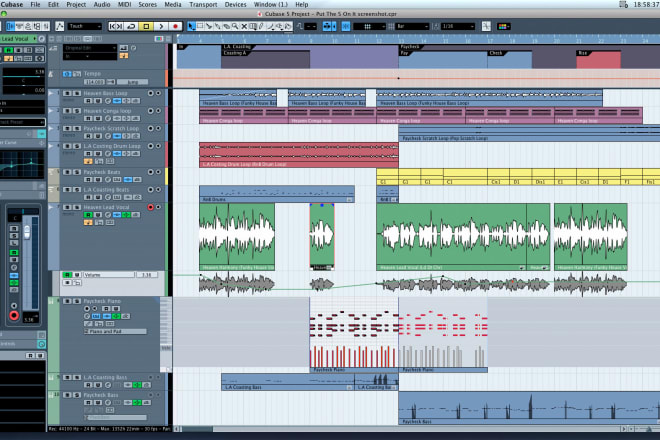Click the transport Record button

pos(176,27)
